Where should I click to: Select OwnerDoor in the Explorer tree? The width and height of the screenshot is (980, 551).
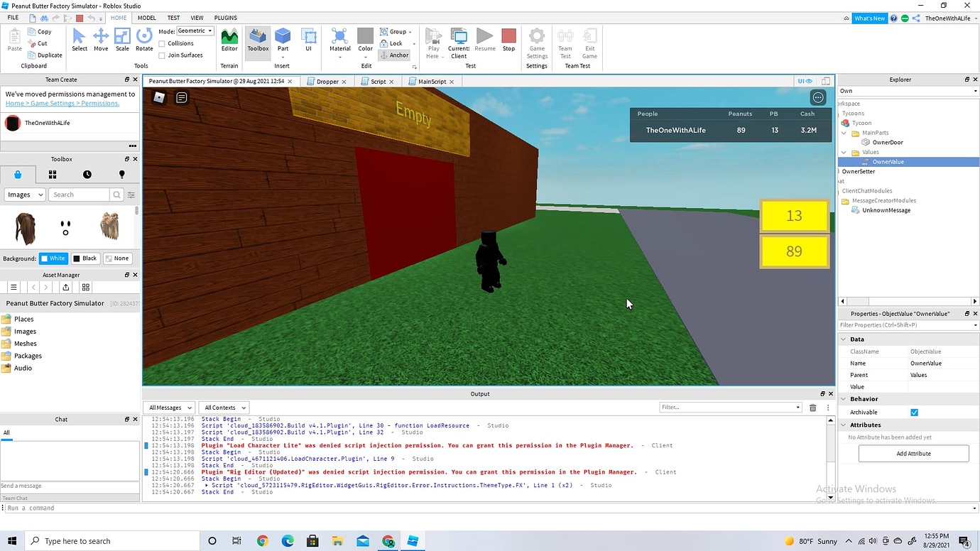tap(888, 143)
